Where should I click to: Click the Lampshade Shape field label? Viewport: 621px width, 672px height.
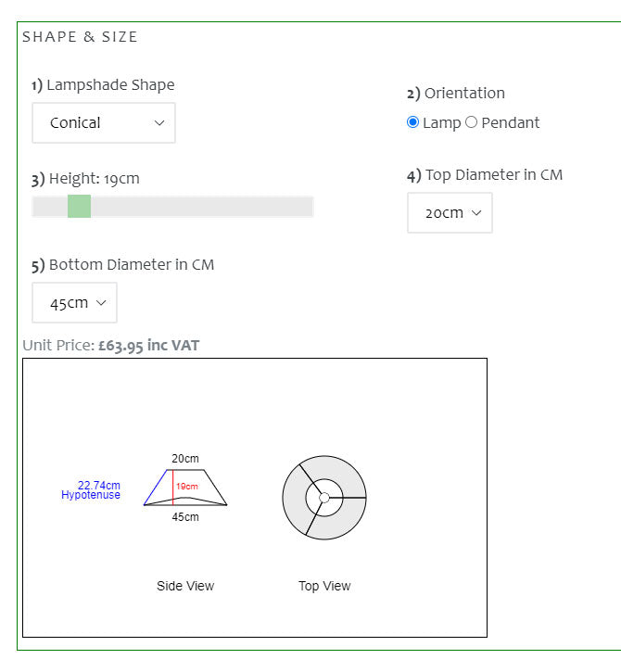coord(103,85)
